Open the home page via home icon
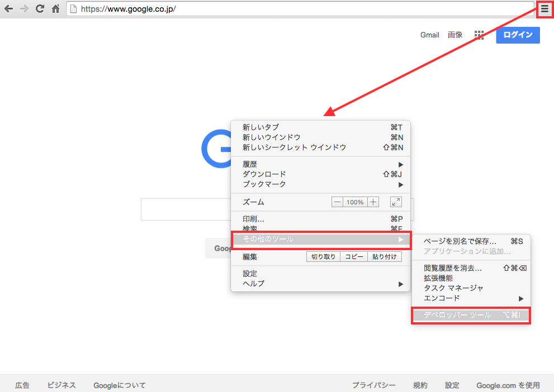Image resolution: width=554 pixels, height=392 pixels. pyautogui.click(x=54, y=8)
